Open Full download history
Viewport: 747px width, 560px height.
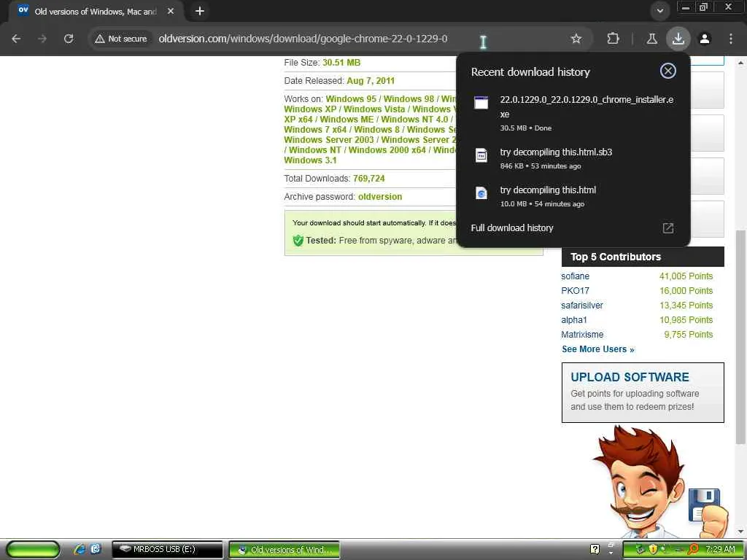point(511,227)
